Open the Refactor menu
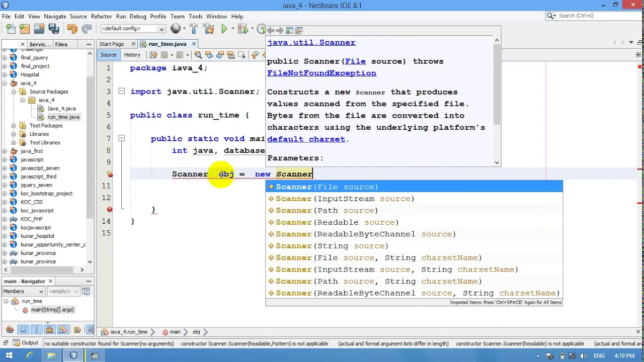644x362 pixels. [102, 16]
